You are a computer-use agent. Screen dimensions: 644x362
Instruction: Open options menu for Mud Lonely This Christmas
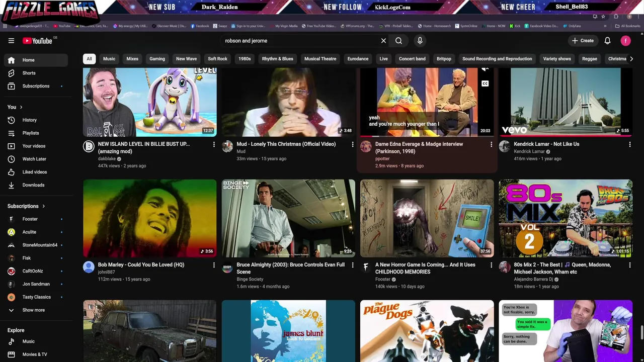click(353, 145)
